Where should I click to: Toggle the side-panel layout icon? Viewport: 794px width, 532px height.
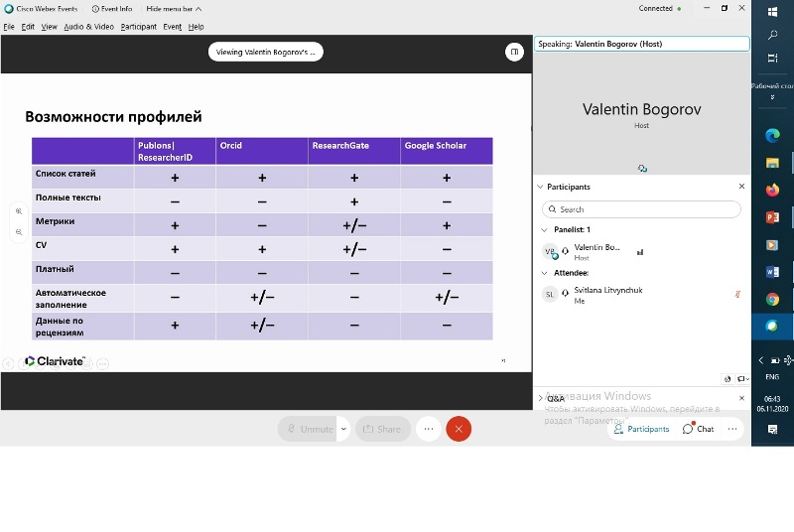pyautogui.click(x=514, y=52)
